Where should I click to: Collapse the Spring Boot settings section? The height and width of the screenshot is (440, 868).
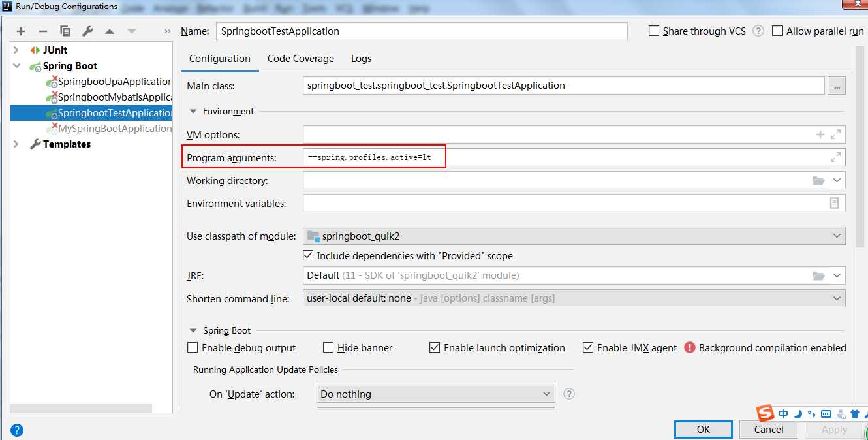[193, 330]
